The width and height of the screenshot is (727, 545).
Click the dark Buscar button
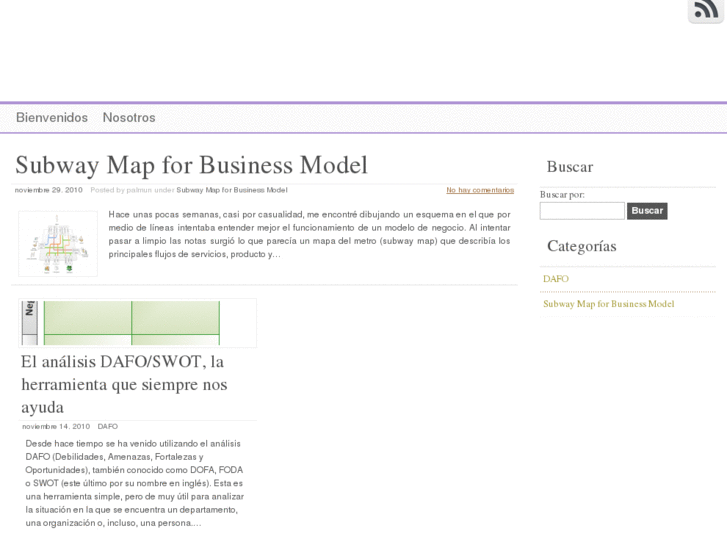[x=647, y=211]
